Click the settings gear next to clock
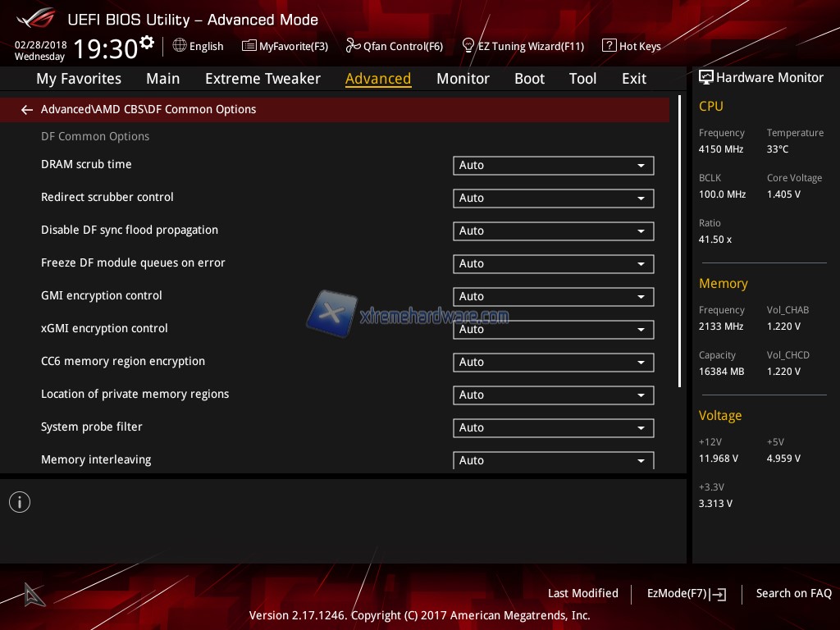The image size is (840, 630). click(x=147, y=43)
